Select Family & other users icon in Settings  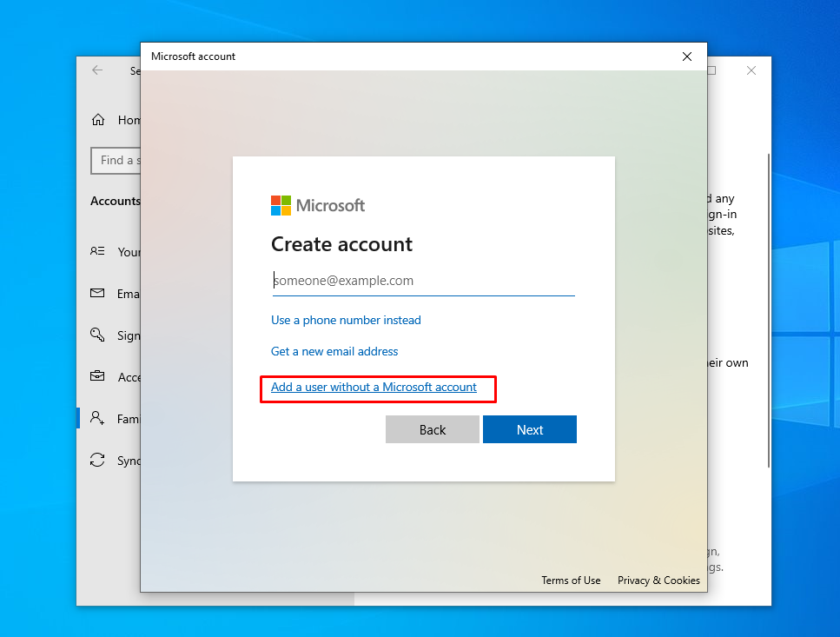coord(97,418)
